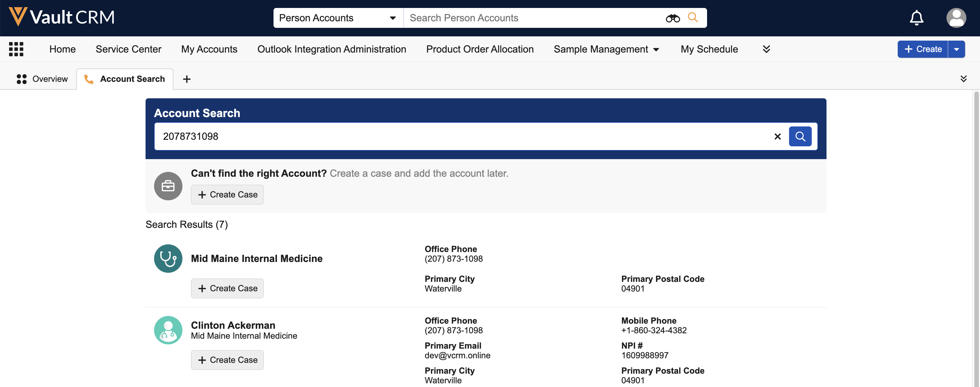This screenshot has height=387, width=980.
Task: Click the orange magnifier in top search bar
Action: point(692,18)
